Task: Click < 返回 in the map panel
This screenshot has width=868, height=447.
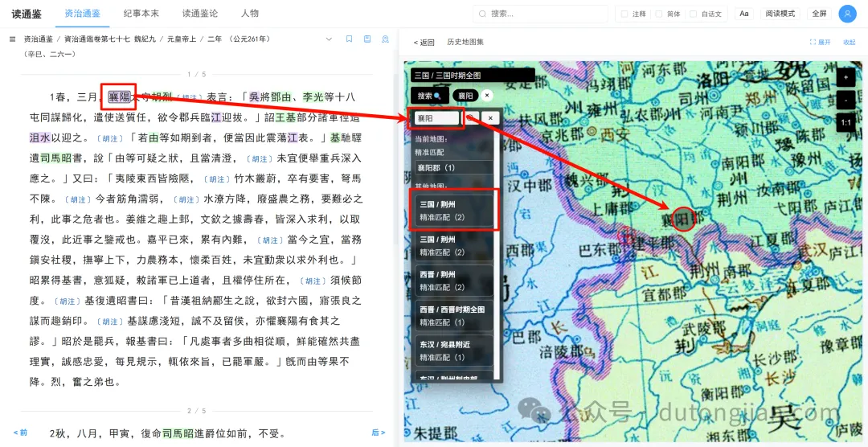Action: (x=424, y=42)
